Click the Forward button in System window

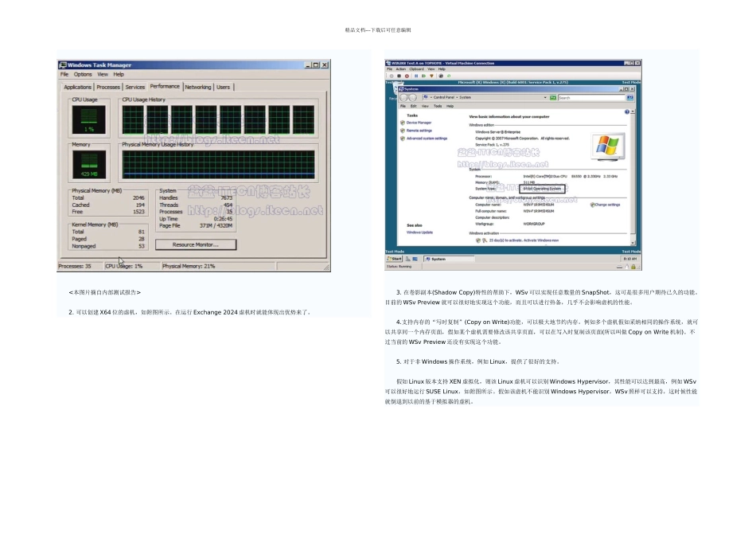click(413, 97)
